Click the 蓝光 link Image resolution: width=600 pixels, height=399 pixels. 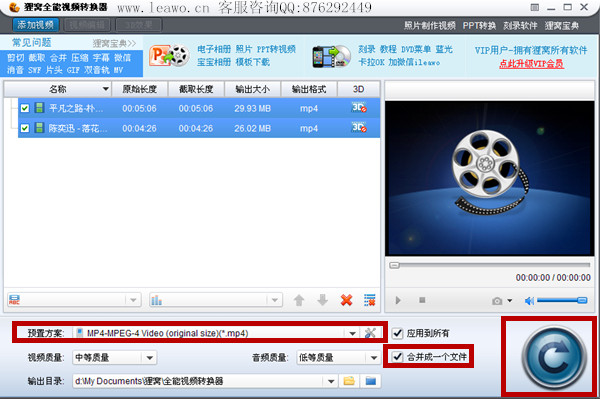tap(444, 49)
